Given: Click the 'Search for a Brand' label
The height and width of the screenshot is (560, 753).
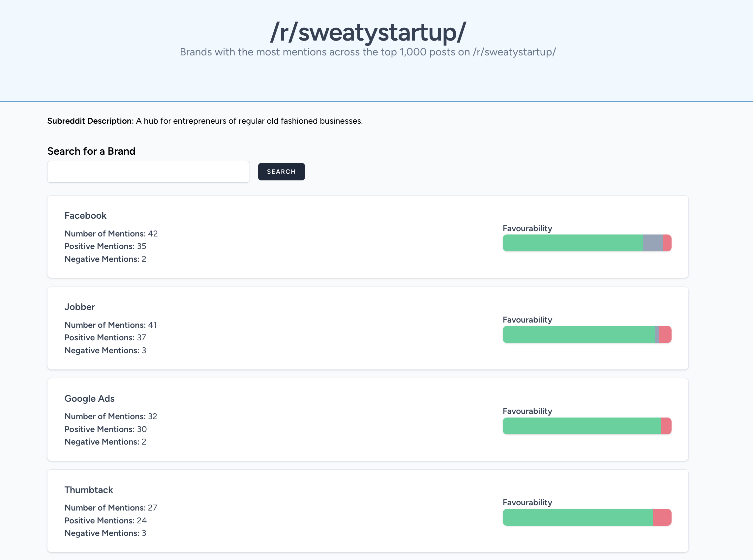Looking at the screenshot, I should pyautogui.click(x=91, y=151).
